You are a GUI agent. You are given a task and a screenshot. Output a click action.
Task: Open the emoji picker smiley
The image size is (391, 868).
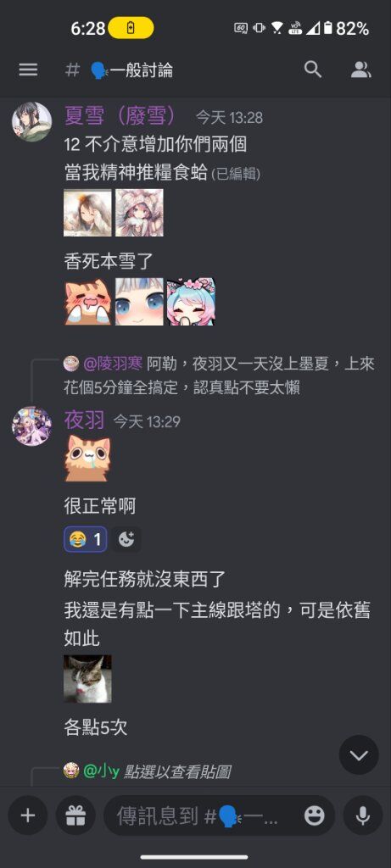[x=315, y=815]
